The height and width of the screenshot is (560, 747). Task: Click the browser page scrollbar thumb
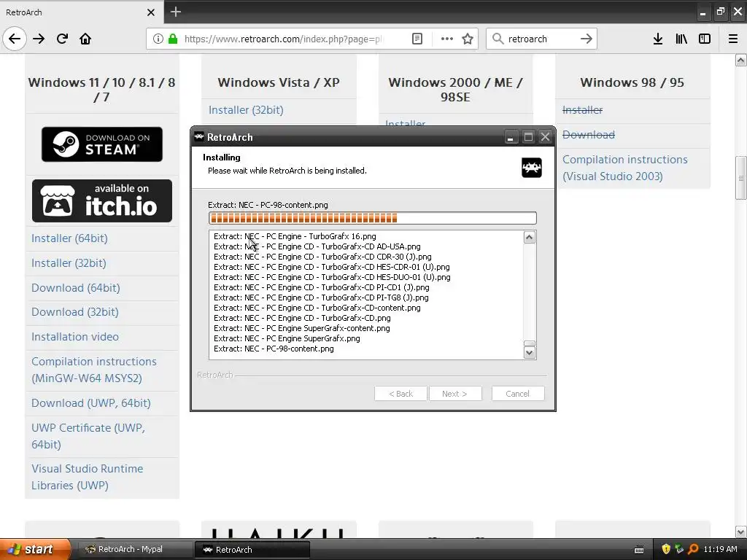740,178
